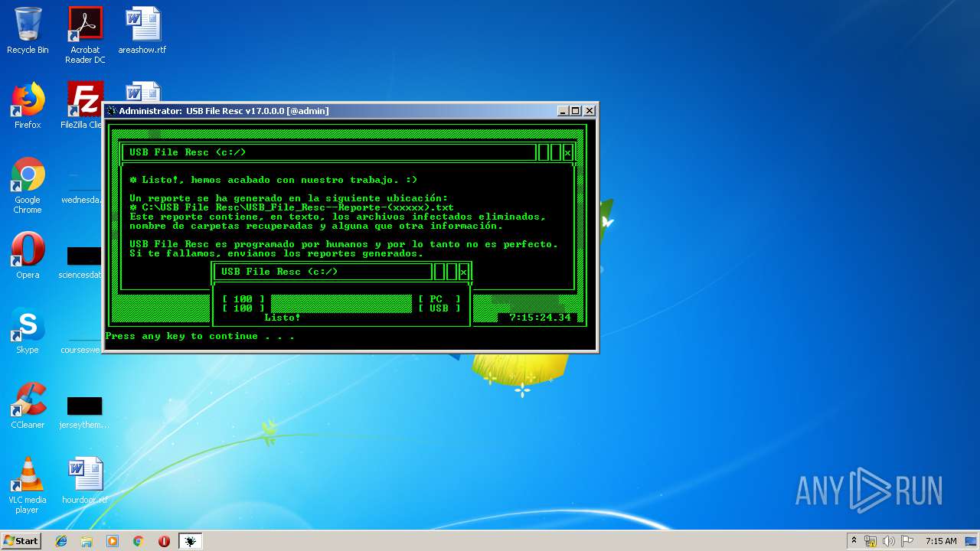This screenshot has width=980, height=551.
Task: Select the USB File Resc taskbar button
Action: [x=191, y=541]
